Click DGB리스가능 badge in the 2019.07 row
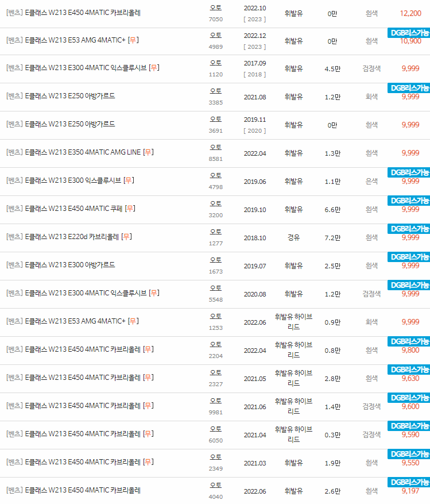The height and width of the screenshot is (504, 430). coord(409,257)
